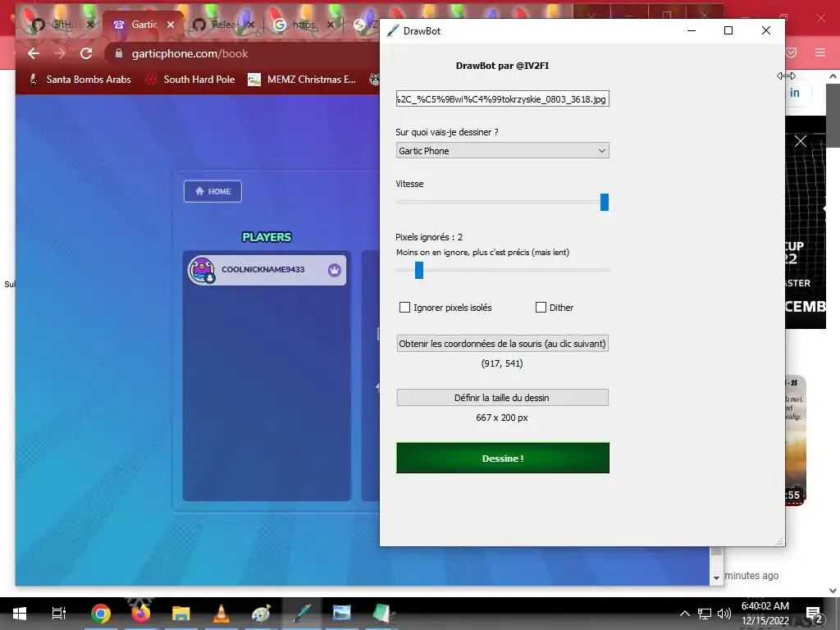Open the Windows Start menu
This screenshot has height=630, width=840.
[x=20, y=614]
